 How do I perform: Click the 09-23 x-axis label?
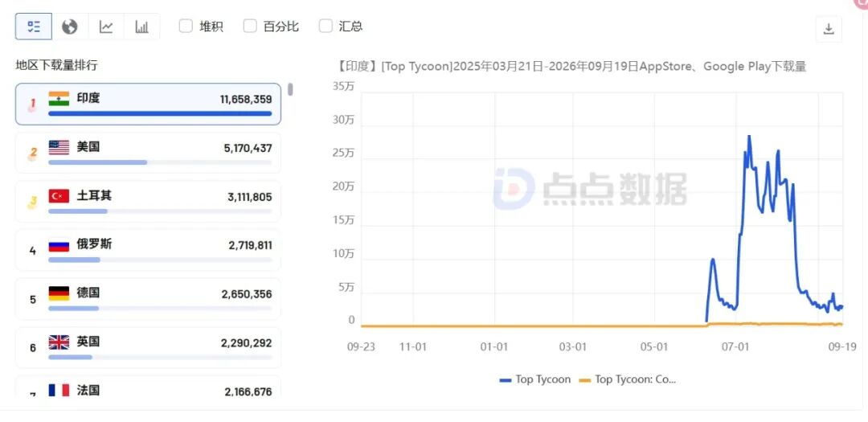tap(361, 346)
